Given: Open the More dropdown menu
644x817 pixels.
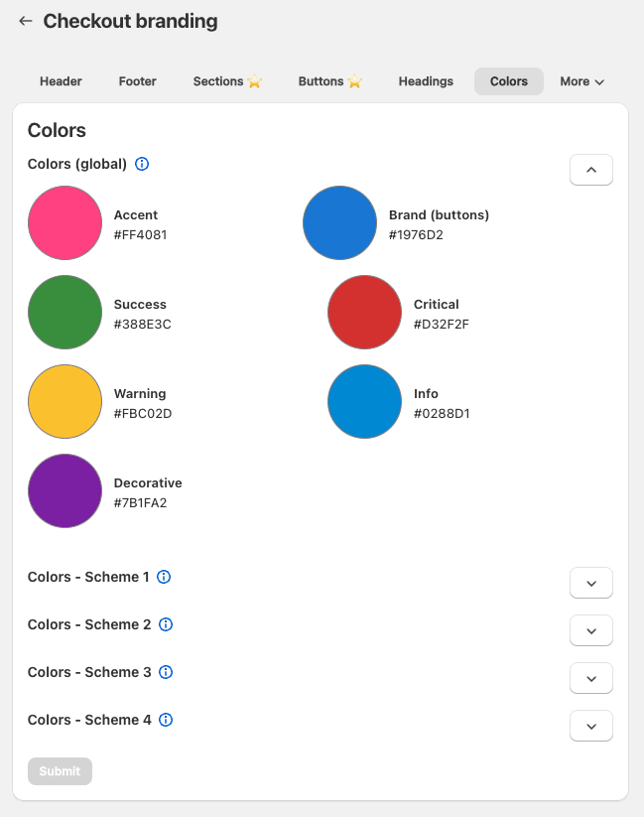Looking at the screenshot, I should pos(581,81).
